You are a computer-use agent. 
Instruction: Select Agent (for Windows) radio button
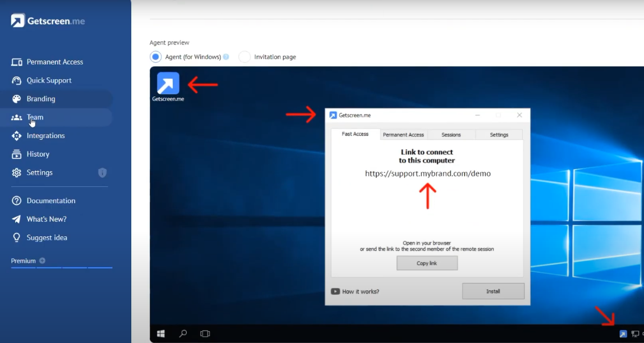click(155, 57)
